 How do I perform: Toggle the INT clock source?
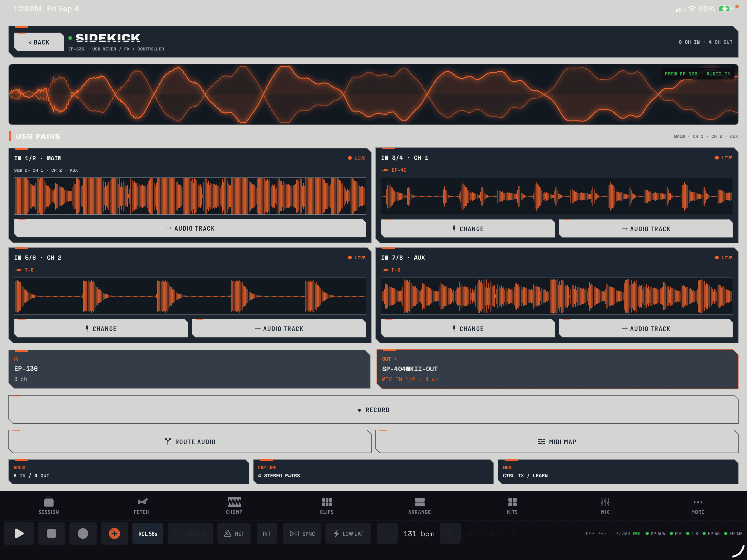pos(267,534)
